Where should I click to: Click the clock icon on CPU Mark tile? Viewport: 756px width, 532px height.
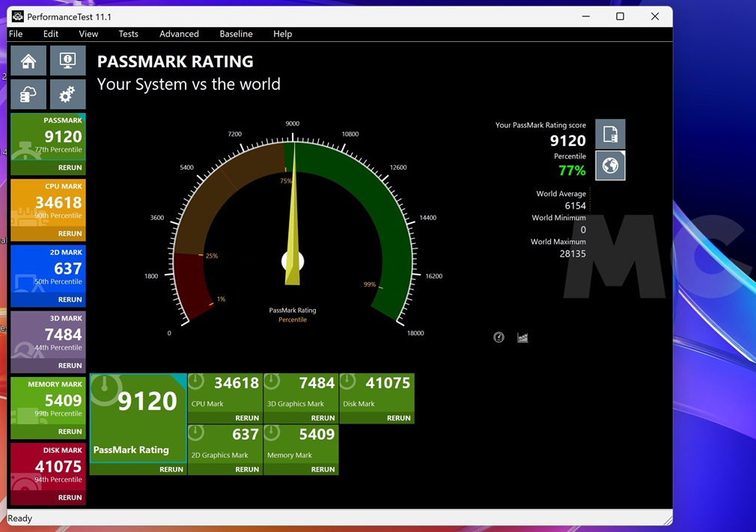click(x=196, y=382)
